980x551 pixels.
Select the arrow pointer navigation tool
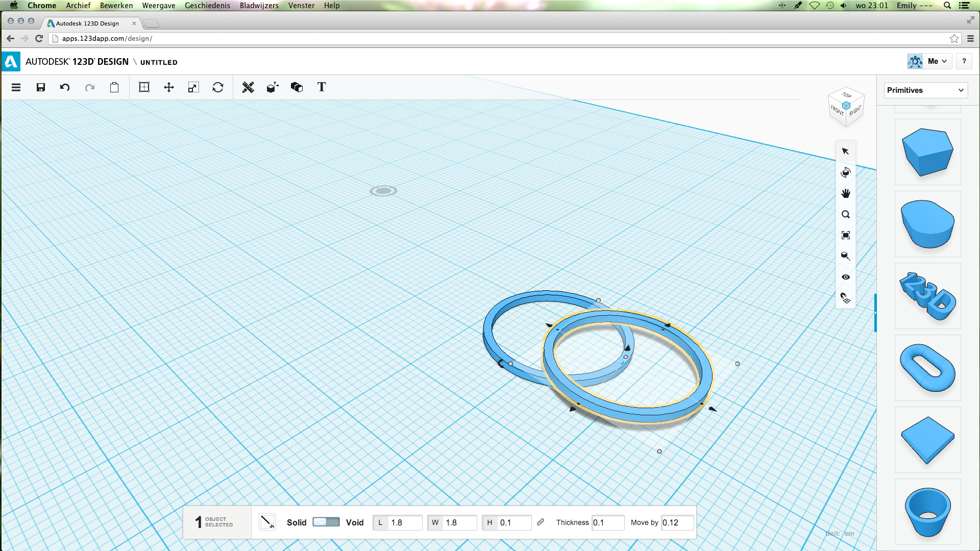click(x=845, y=152)
